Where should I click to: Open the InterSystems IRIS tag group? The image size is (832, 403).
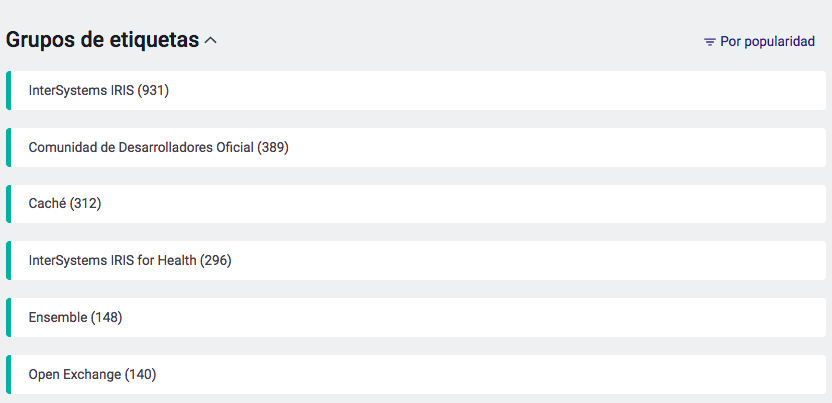click(98, 90)
